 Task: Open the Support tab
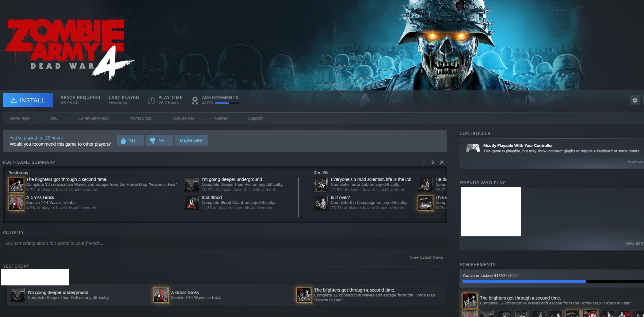[255, 118]
